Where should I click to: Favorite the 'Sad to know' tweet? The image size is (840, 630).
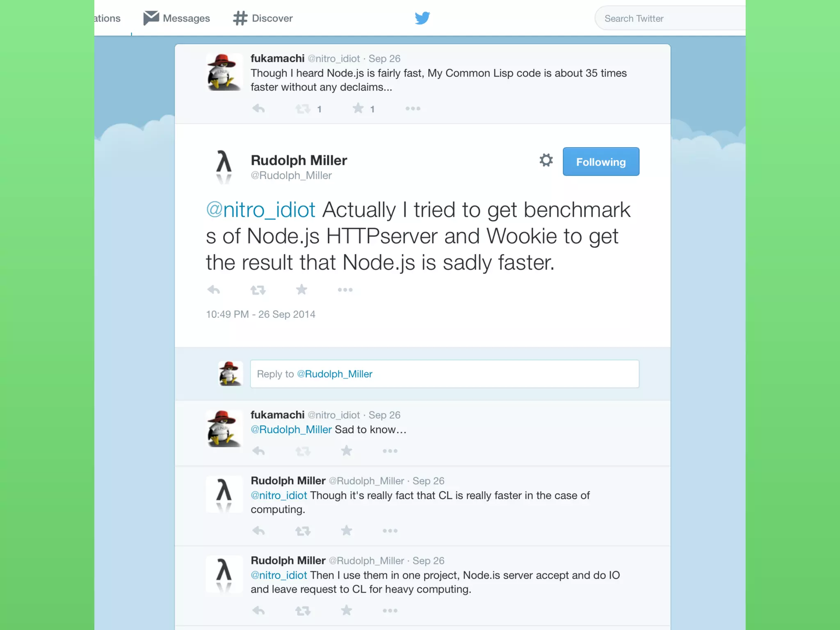tap(347, 451)
